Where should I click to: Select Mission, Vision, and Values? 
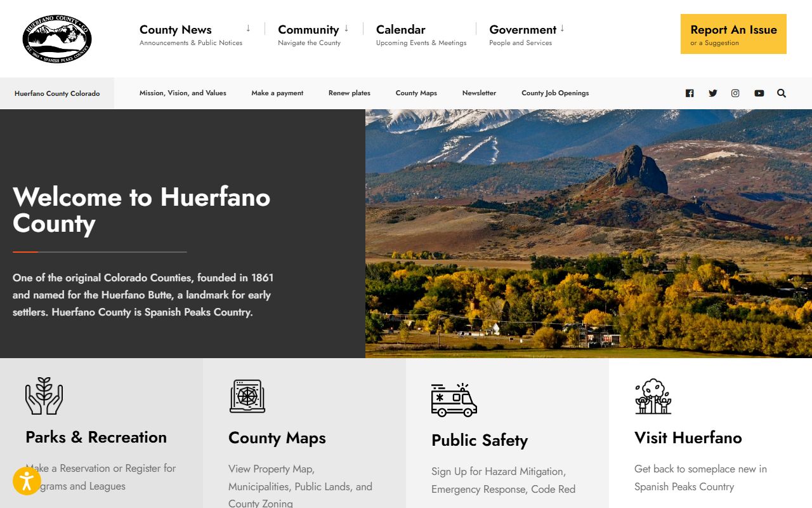pos(183,93)
